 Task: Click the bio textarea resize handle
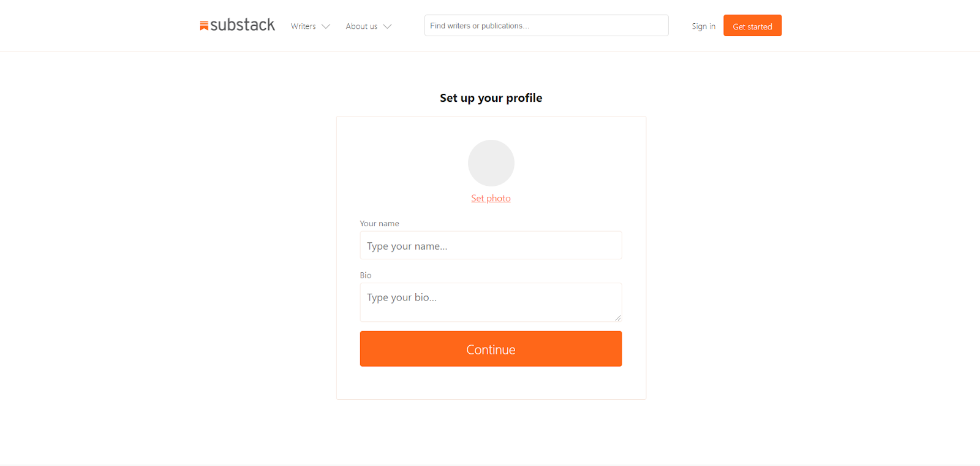[618, 318]
